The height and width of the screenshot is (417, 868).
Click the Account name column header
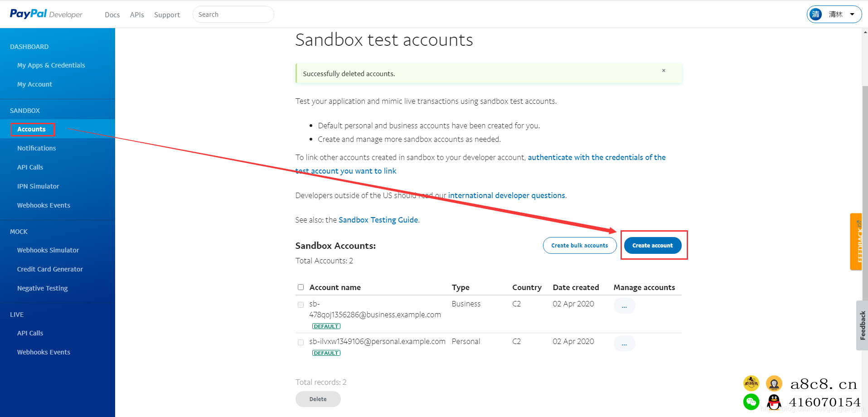coord(335,287)
